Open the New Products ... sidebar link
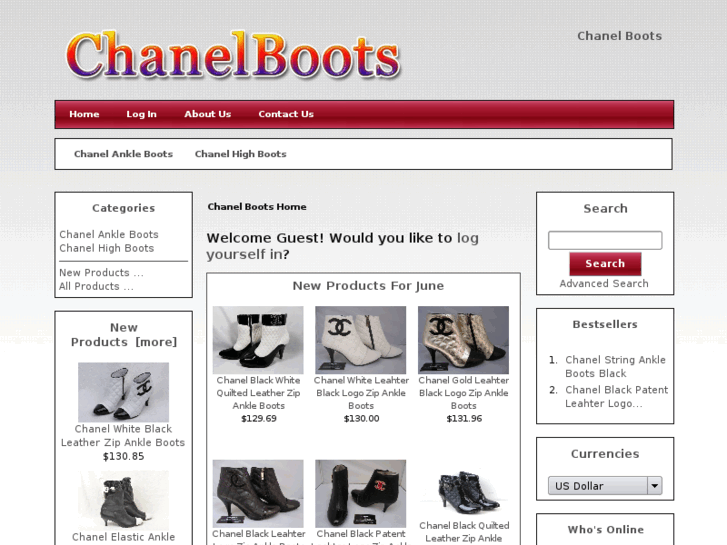727x545 pixels. point(102,273)
